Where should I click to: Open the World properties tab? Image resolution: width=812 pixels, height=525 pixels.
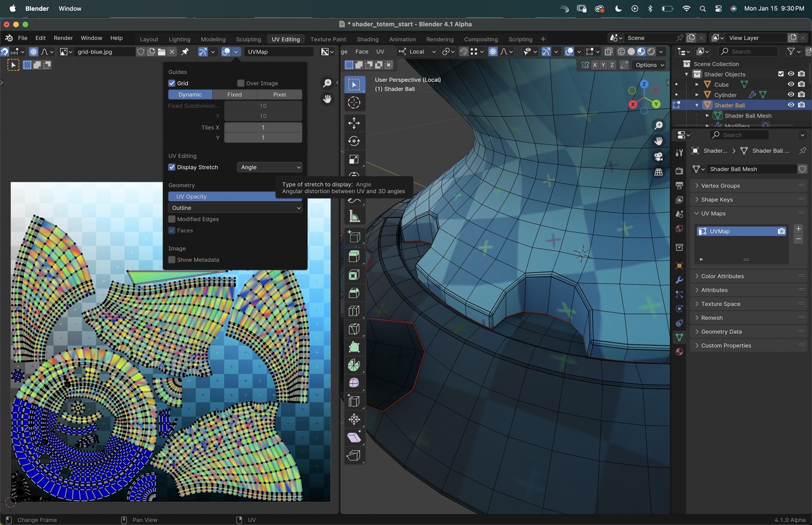[679, 229]
